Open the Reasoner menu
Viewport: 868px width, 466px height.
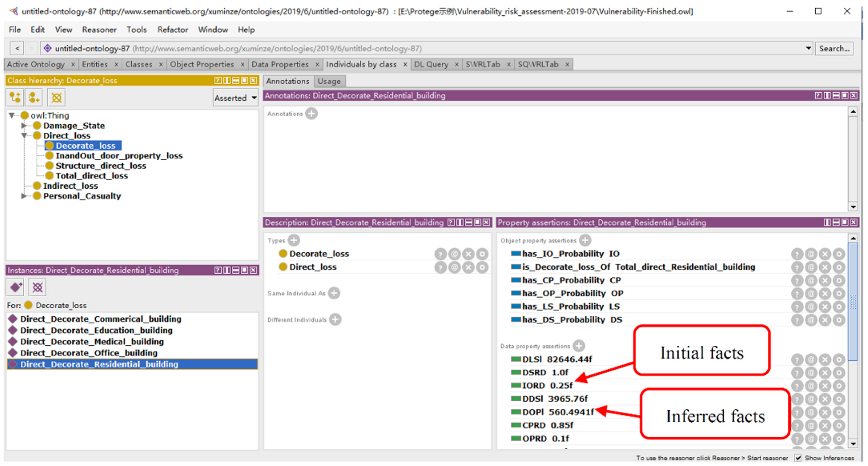(99, 30)
